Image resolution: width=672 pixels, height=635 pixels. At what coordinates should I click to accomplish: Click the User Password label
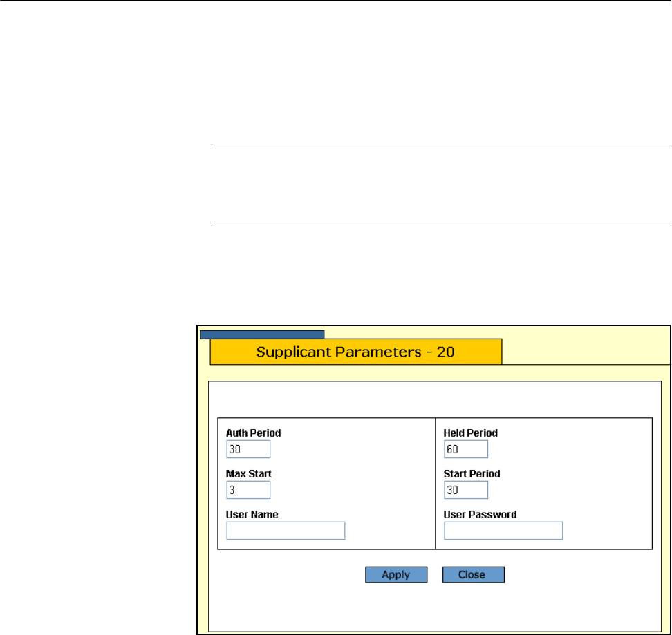point(480,514)
